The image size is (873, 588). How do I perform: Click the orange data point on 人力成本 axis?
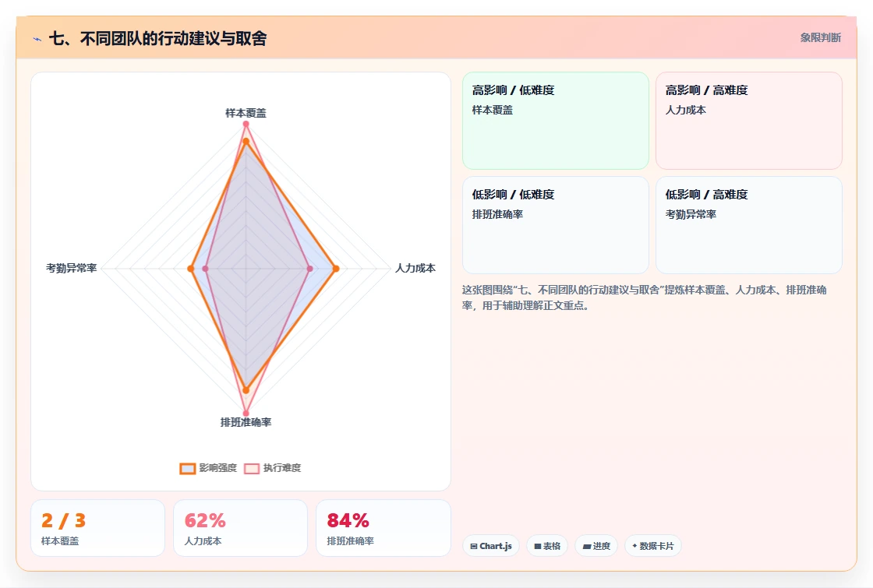pos(336,269)
